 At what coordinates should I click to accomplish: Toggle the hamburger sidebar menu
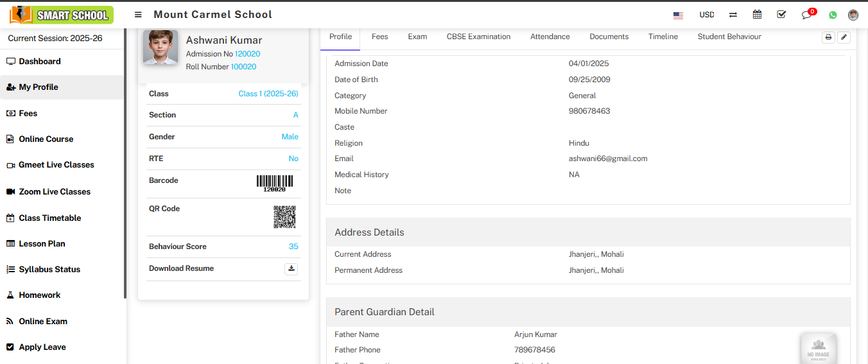pyautogui.click(x=138, y=15)
